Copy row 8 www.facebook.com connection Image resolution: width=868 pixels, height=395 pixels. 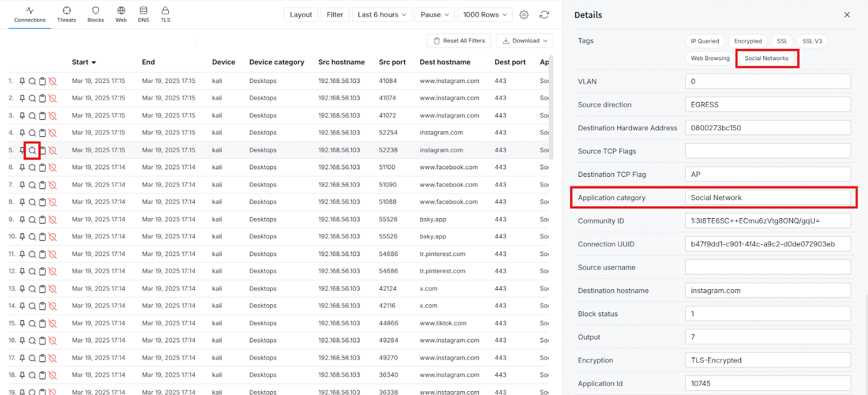point(42,202)
